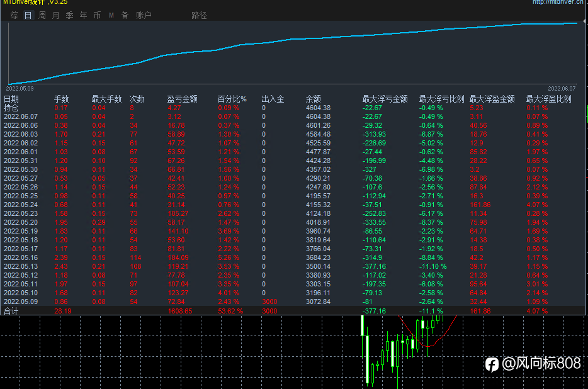Click the 余额 column header
This screenshot has width=588, height=389.
click(313, 99)
